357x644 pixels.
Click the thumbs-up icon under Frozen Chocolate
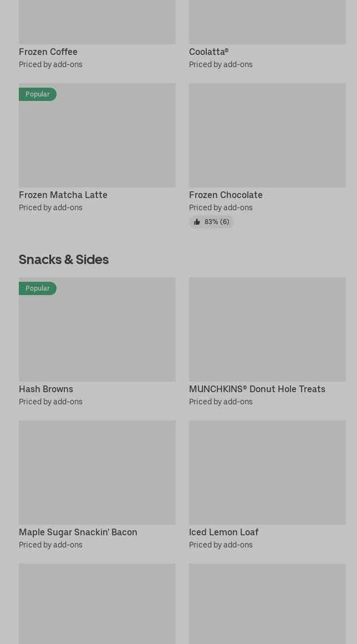point(197,222)
